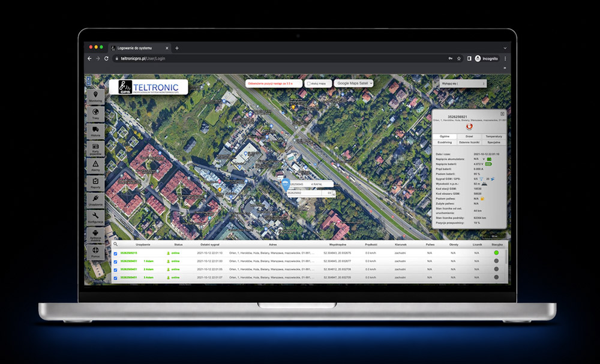
Task: Click the grey ignition indicator in 1 Adam row
Action: (x=496, y=261)
